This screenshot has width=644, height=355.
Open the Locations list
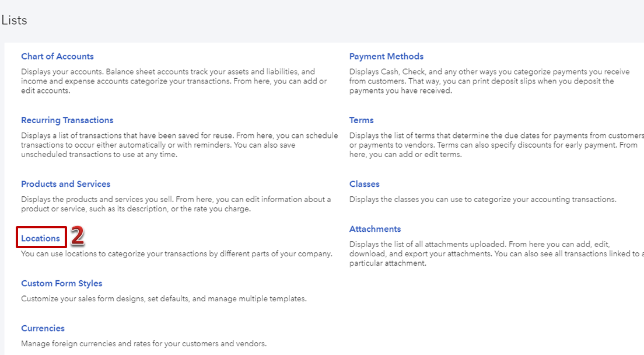pyautogui.click(x=40, y=238)
